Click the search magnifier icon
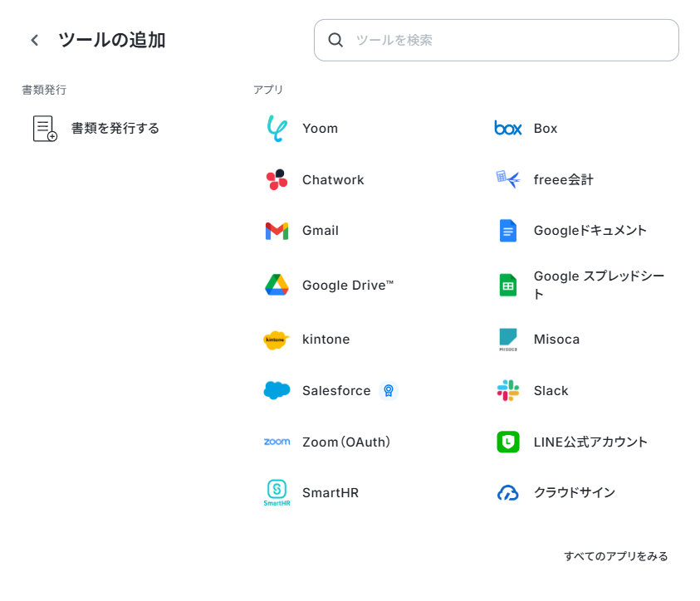The width and height of the screenshot is (700, 601). click(x=335, y=40)
